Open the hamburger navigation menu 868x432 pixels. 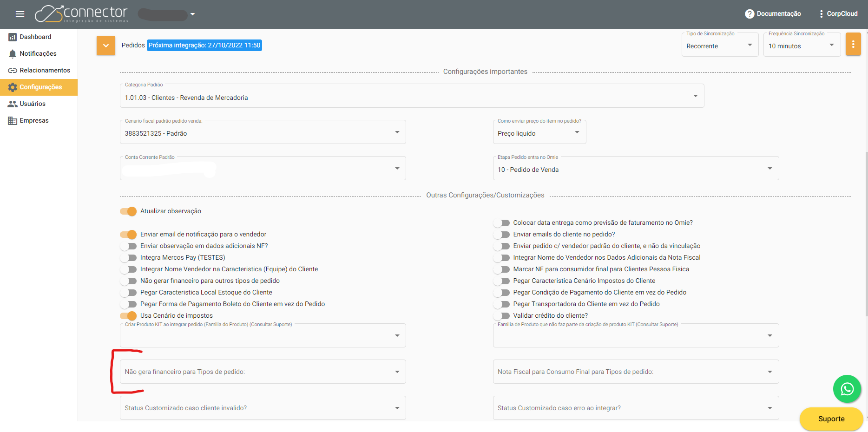[x=20, y=14]
